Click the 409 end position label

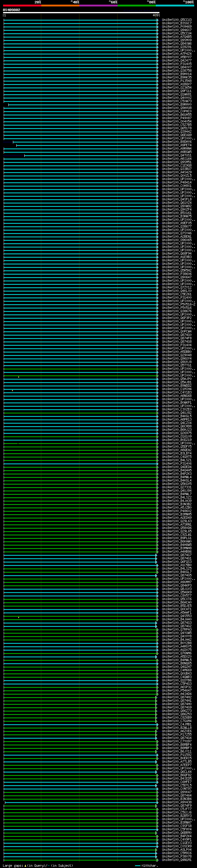click(x=155, y=15)
